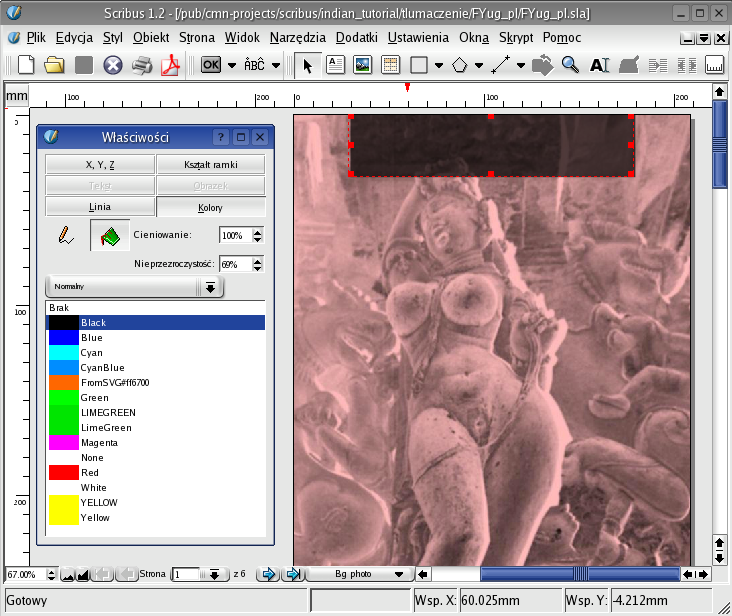
Task: Open the page number dropdown arrow
Action: coord(214,574)
